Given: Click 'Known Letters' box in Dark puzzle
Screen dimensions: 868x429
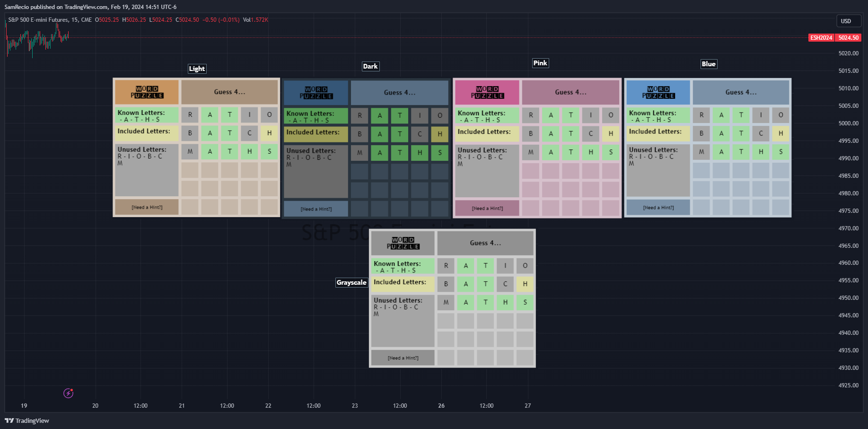Looking at the screenshot, I should pos(316,116).
